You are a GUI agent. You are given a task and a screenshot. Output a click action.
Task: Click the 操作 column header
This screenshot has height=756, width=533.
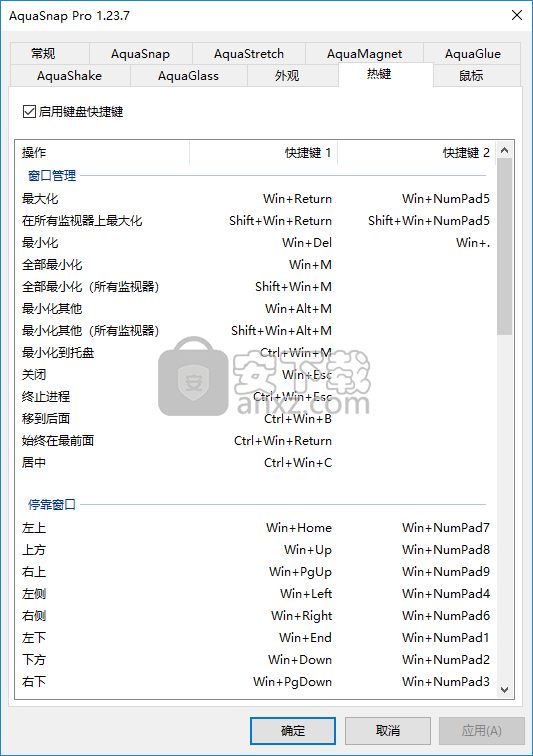[102, 153]
